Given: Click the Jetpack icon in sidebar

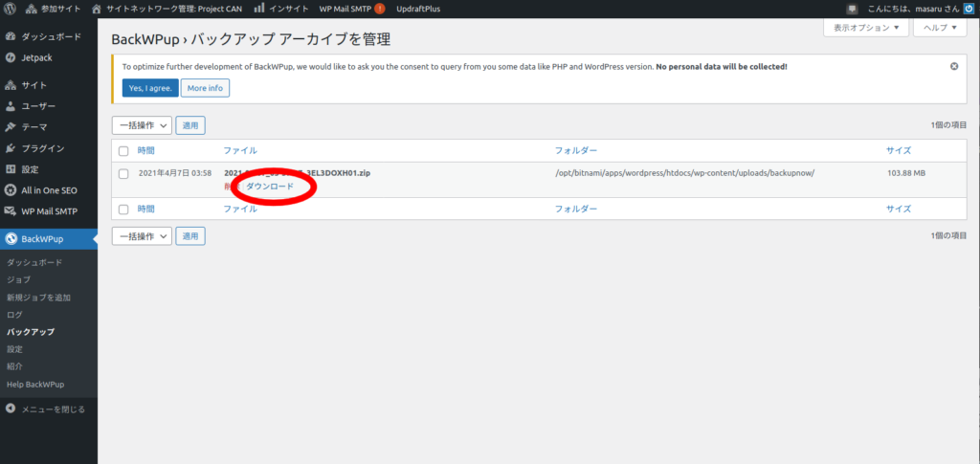Looking at the screenshot, I should 11,57.
